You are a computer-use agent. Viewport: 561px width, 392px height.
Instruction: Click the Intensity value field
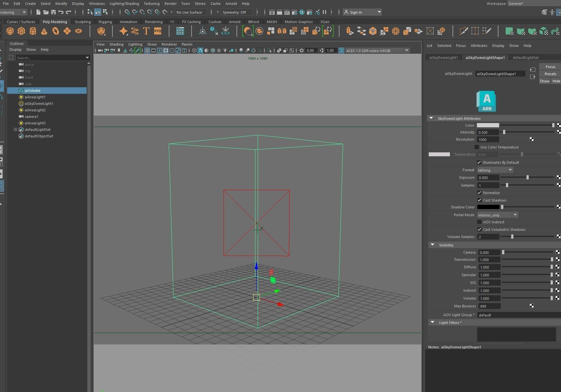pos(488,133)
